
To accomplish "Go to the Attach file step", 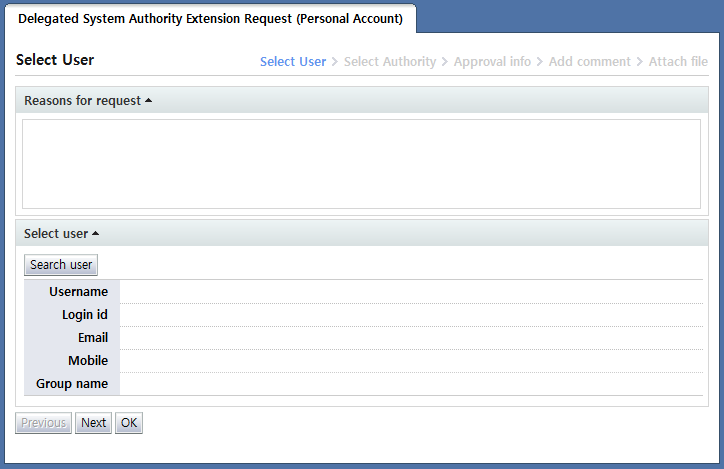I will point(678,62).
